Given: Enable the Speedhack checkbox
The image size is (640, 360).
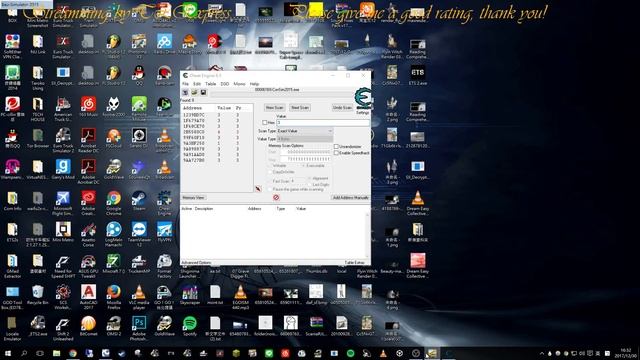Looking at the screenshot, I should point(336,153).
